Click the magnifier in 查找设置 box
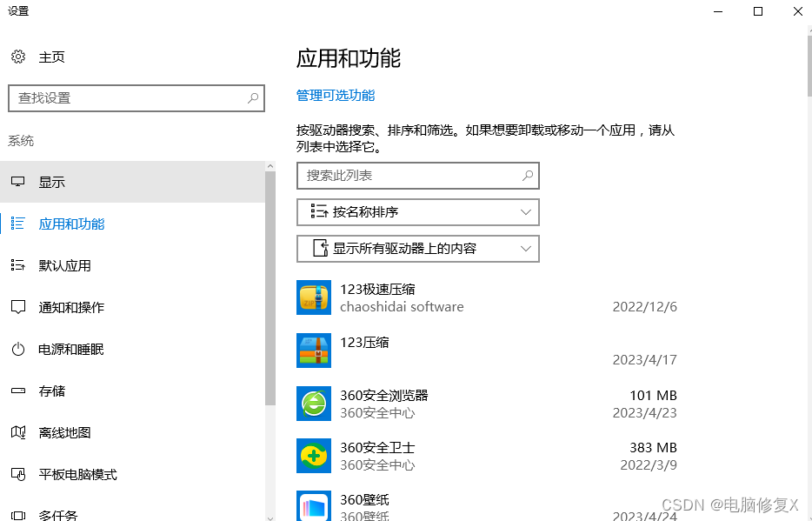This screenshot has width=812, height=521. (x=253, y=98)
